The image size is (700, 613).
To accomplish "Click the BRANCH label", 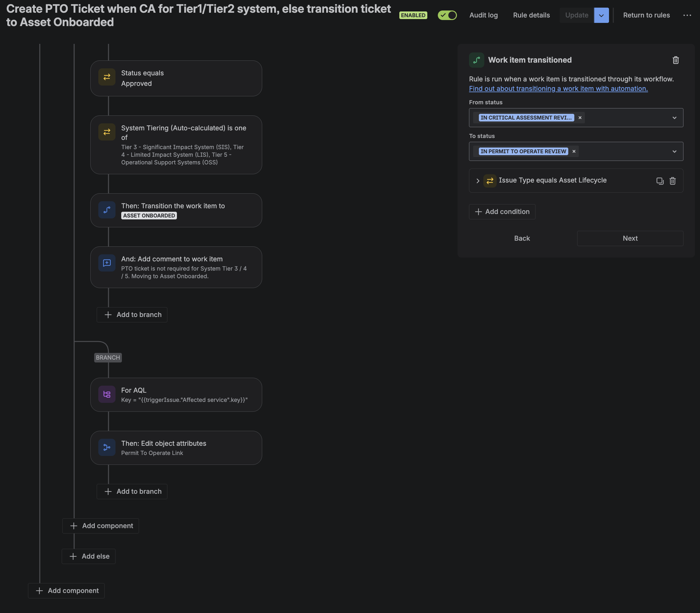I will (x=108, y=357).
